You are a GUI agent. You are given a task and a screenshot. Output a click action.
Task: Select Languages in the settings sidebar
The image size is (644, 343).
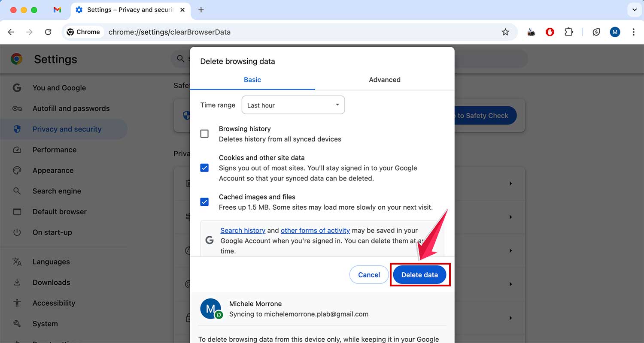click(51, 262)
